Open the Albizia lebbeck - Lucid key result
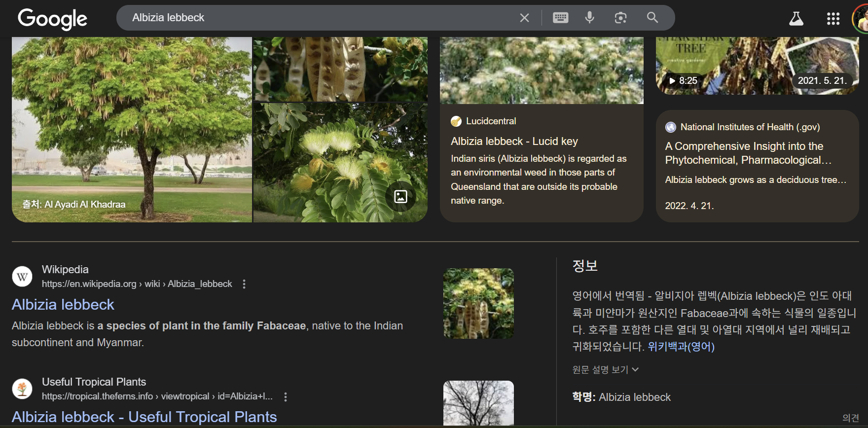 pos(514,142)
